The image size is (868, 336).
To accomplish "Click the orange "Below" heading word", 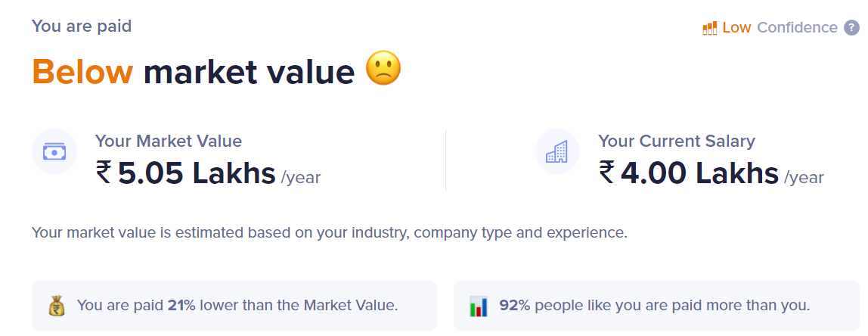I will click(x=82, y=72).
